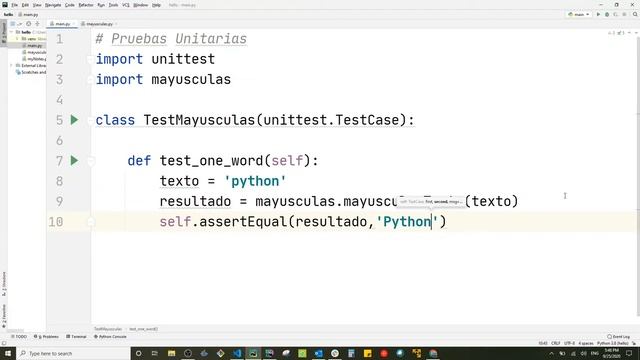Open the Run menu
This screenshot has width=640, height=360.
101,5
